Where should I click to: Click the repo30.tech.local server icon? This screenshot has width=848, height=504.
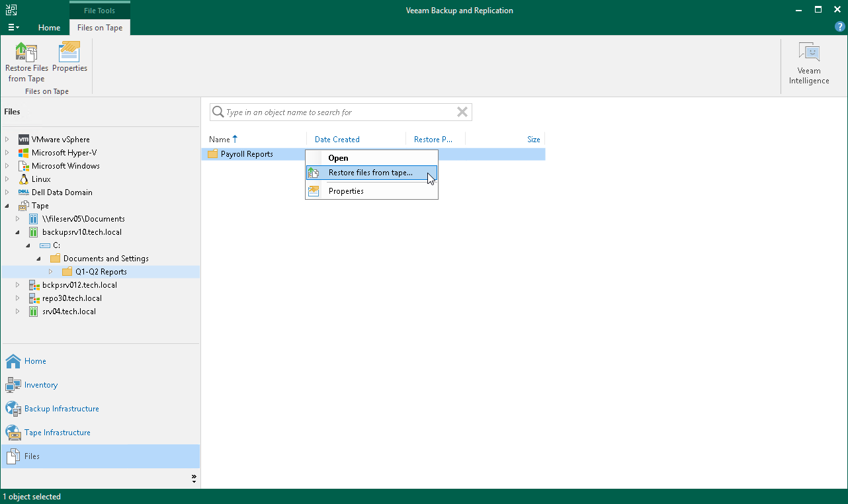(34, 298)
